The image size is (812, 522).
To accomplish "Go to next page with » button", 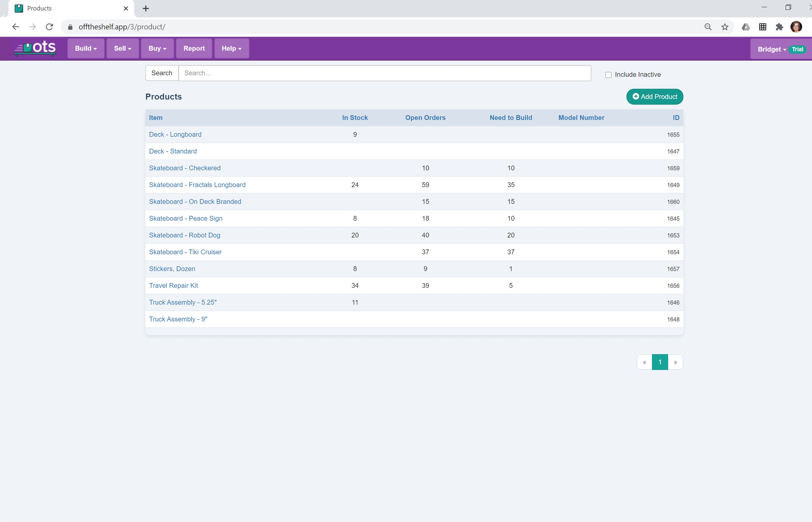I will coord(675,362).
